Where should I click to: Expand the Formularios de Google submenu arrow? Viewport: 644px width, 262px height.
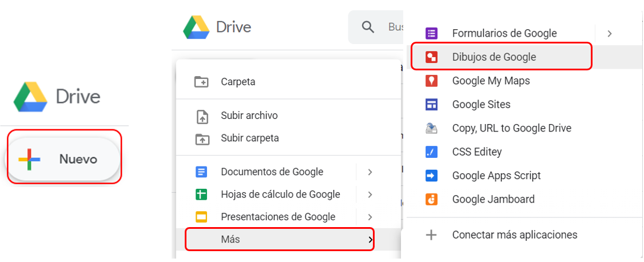click(610, 33)
